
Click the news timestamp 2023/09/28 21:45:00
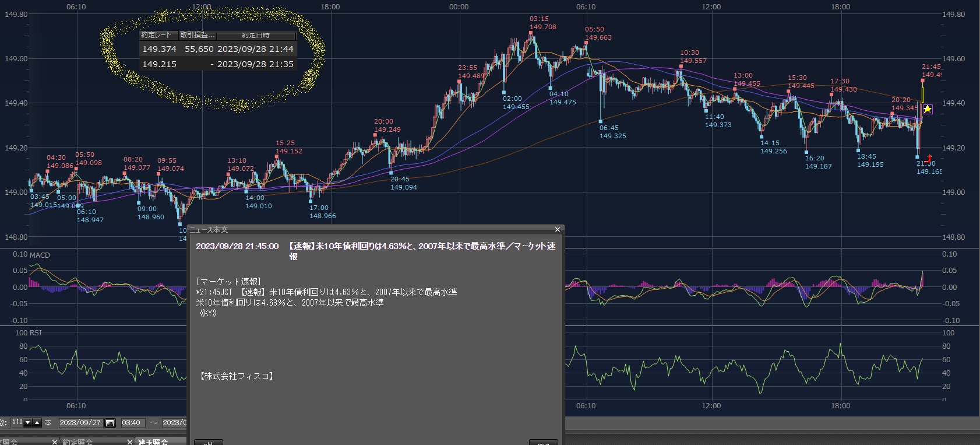point(237,246)
